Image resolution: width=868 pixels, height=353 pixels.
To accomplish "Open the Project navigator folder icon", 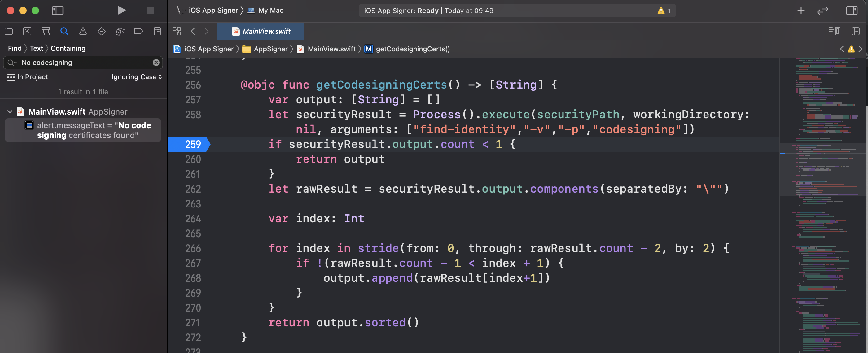I will click(x=9, y=31).
